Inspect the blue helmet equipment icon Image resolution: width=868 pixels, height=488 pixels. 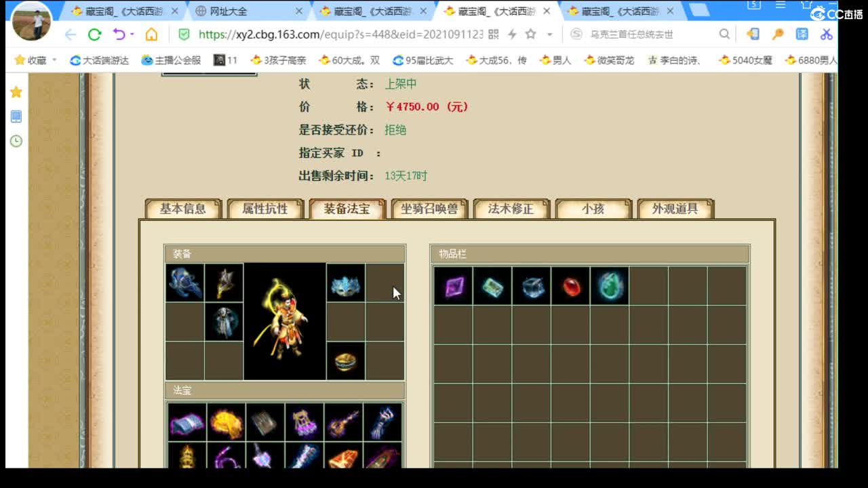click(185, 283)
